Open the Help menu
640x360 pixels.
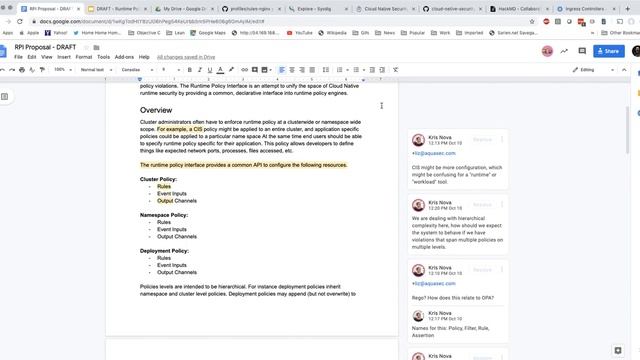coord(144,57)
